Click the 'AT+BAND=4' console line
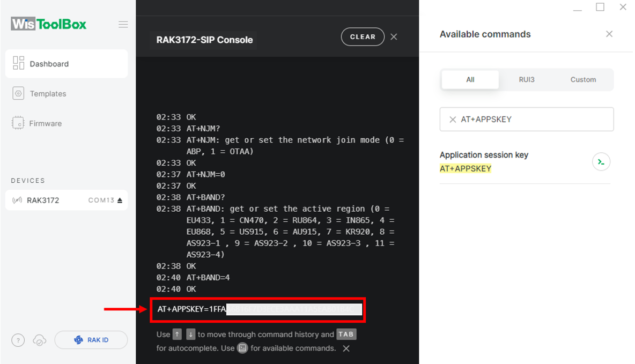This screenshot has height=364, width=635. pyautogui.click(x=208, y=278)
